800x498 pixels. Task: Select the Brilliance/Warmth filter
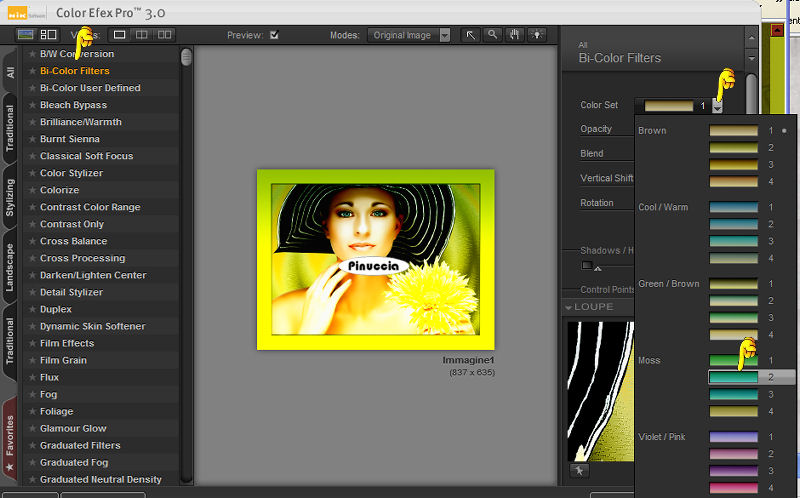click(x=81, y=122)
